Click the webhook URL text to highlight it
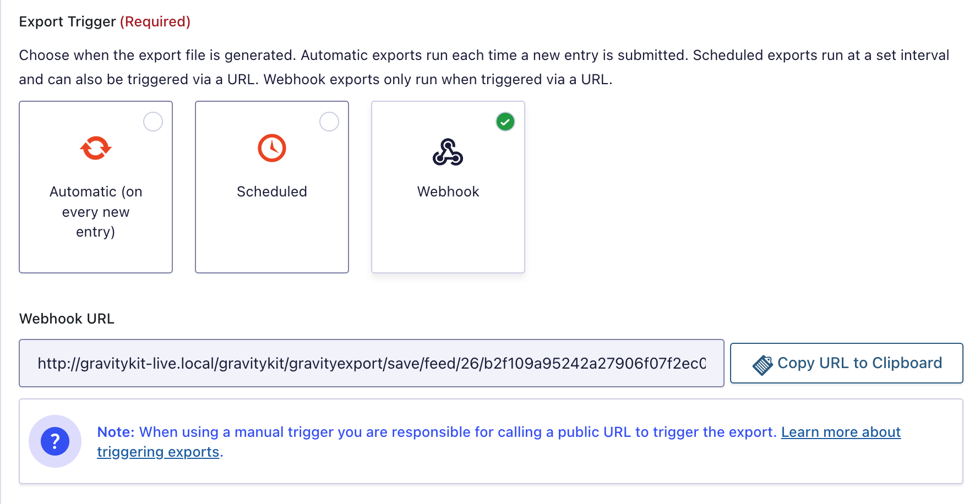980x504 pixels. (372, 363)
